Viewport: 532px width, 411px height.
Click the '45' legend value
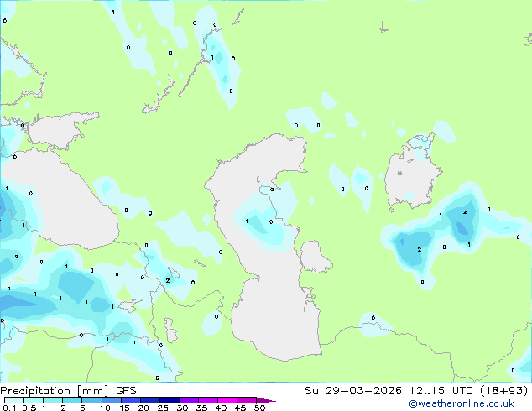(240, 408)
